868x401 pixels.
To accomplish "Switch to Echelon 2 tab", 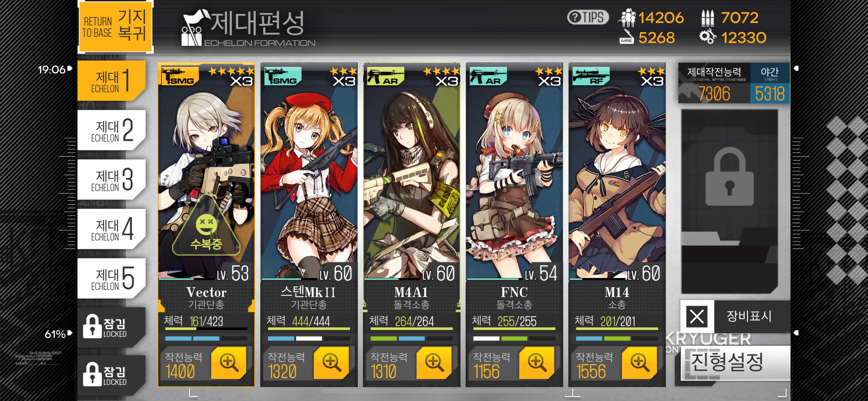I will pyautogui.click(x=111, y=130).
